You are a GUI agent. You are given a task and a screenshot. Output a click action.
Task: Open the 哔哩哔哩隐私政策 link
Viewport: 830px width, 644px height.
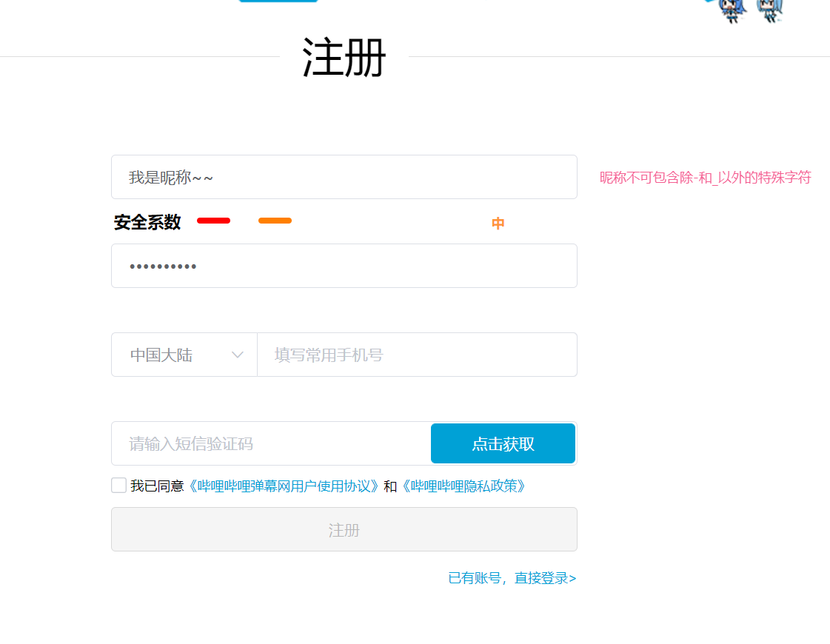coord(464,486)
